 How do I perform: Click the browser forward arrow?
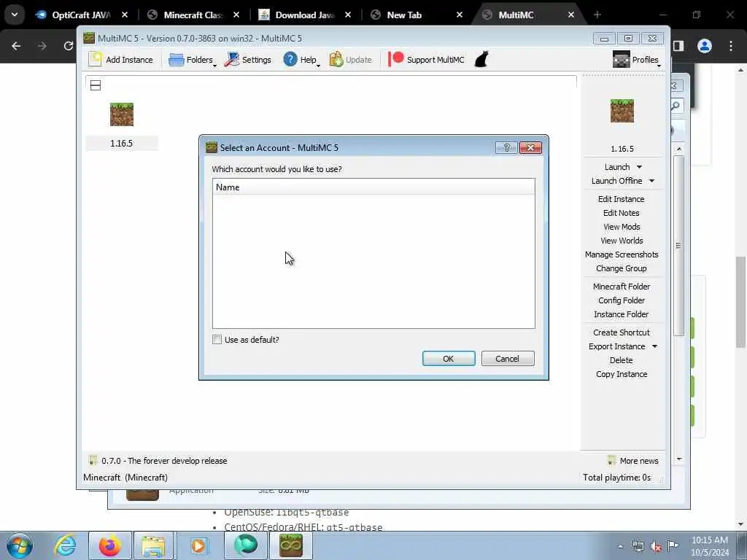[x=42, y=46]
